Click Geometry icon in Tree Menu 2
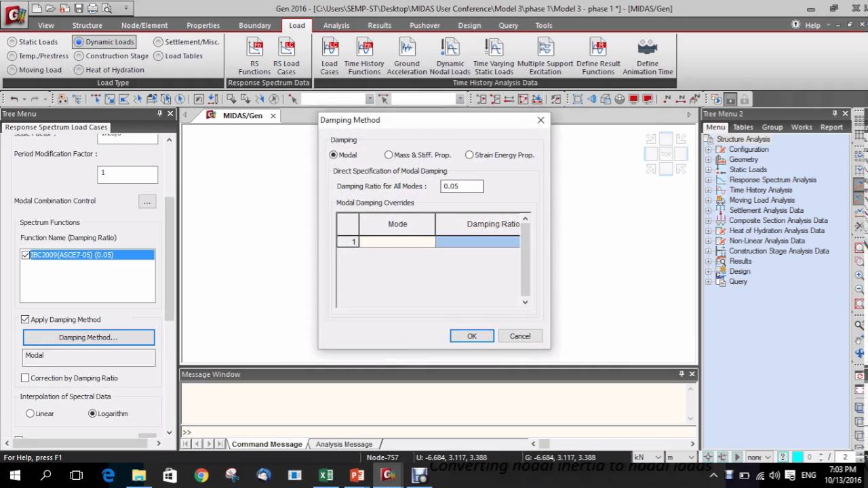This screenshot has width=868, height=488. 721,159
